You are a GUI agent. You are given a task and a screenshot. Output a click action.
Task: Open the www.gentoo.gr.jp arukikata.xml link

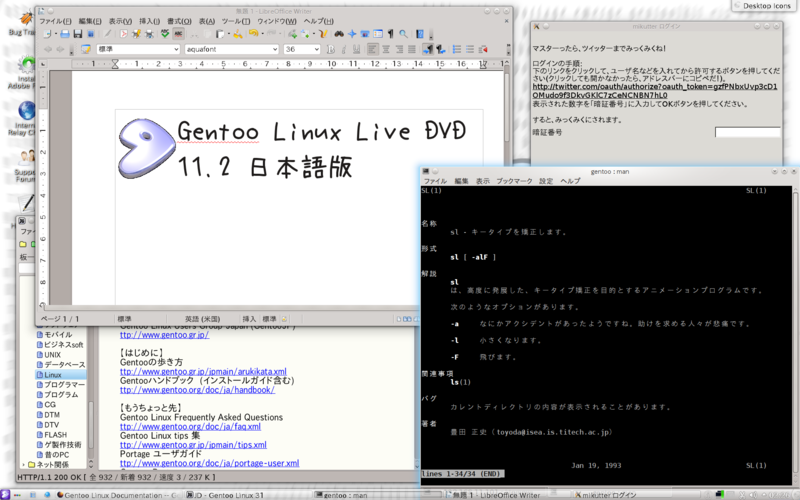[203, 371]
